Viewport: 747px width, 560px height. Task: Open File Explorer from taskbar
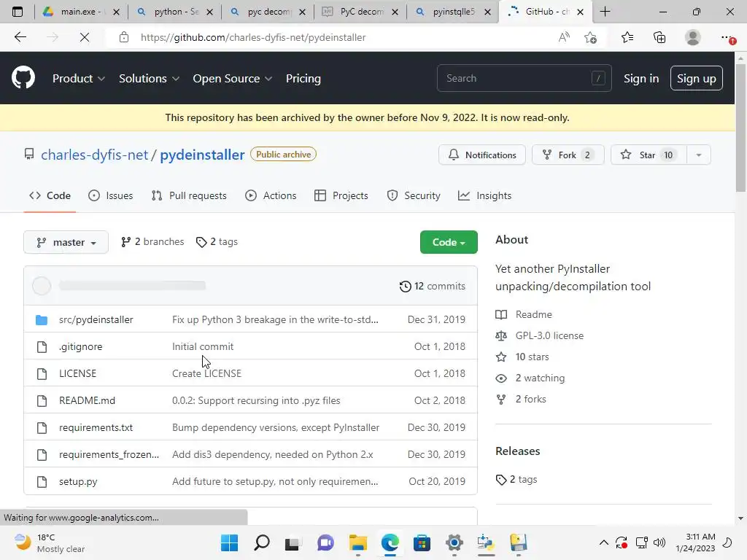[357, 542]
